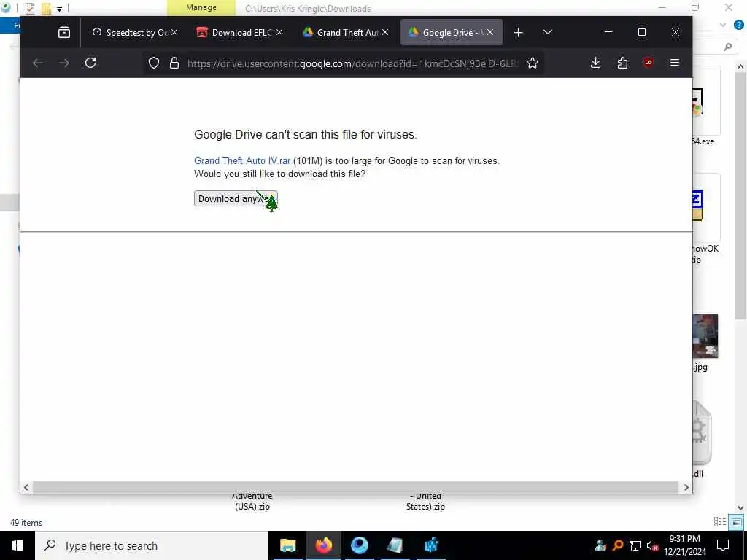Reload the current page

[90, 63]
